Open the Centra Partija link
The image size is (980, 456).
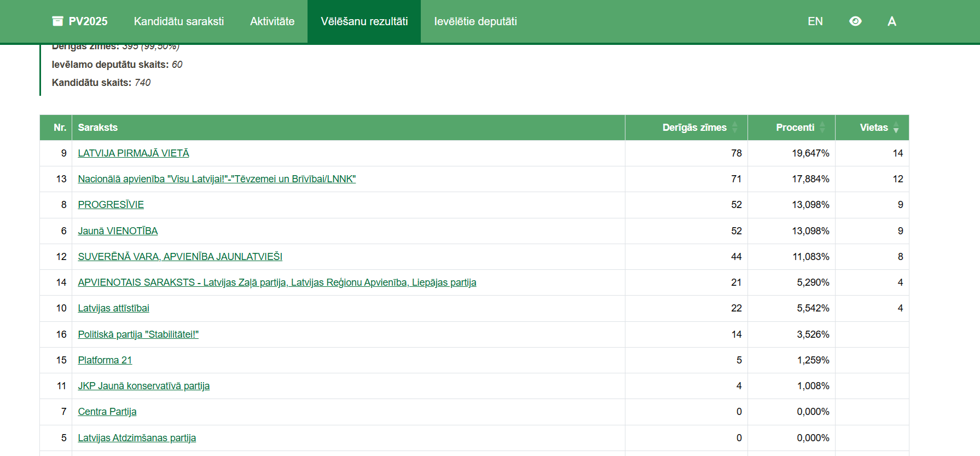point(107,412)
